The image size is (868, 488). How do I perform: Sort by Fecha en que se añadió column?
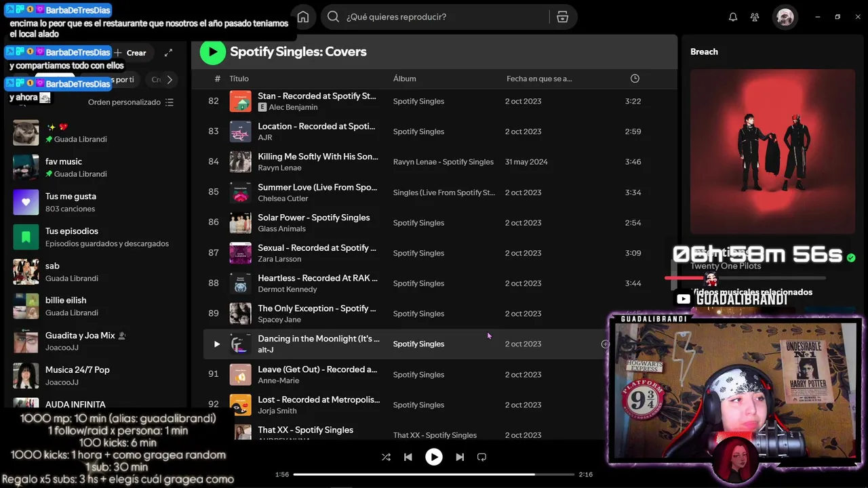539,79
